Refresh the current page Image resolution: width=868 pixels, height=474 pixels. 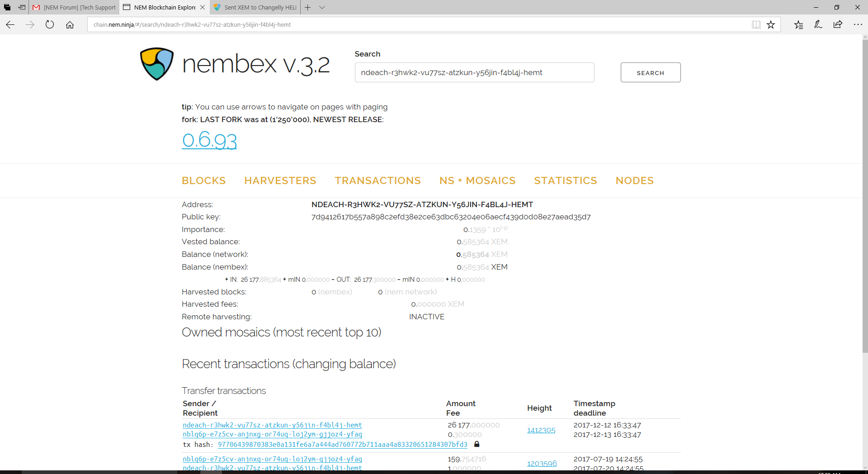pyautogui.click(x=50, y=25)
